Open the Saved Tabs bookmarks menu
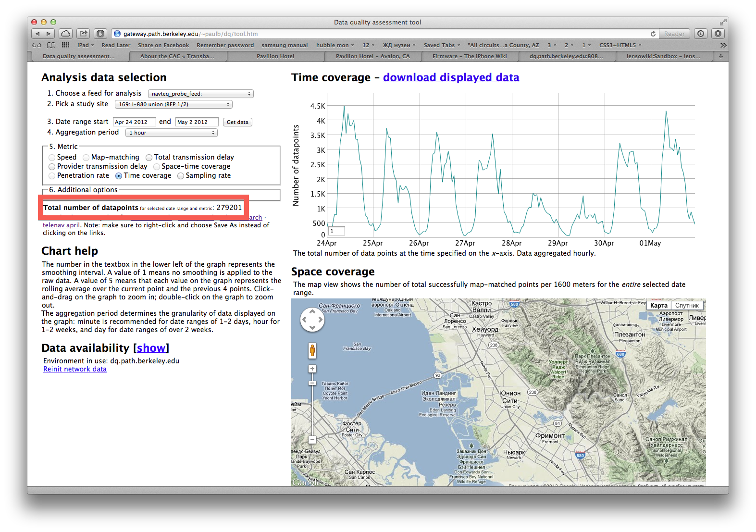 (x=442, y=45)
